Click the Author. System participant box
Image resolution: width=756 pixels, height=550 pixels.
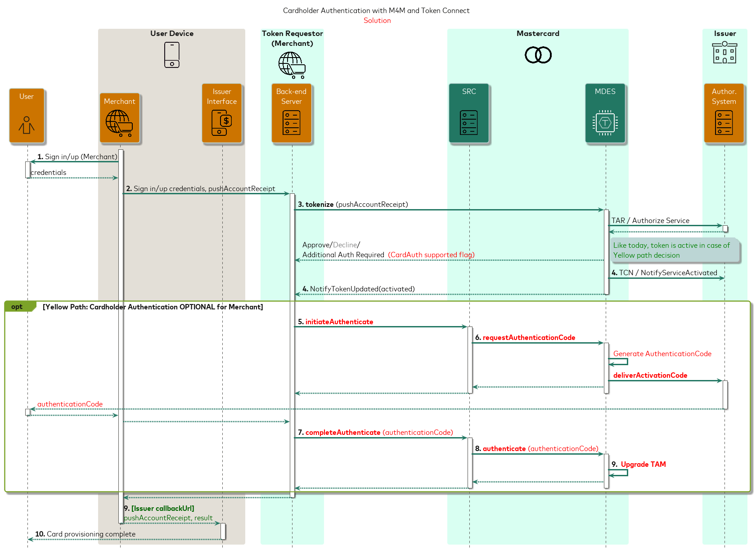[724, 113]
